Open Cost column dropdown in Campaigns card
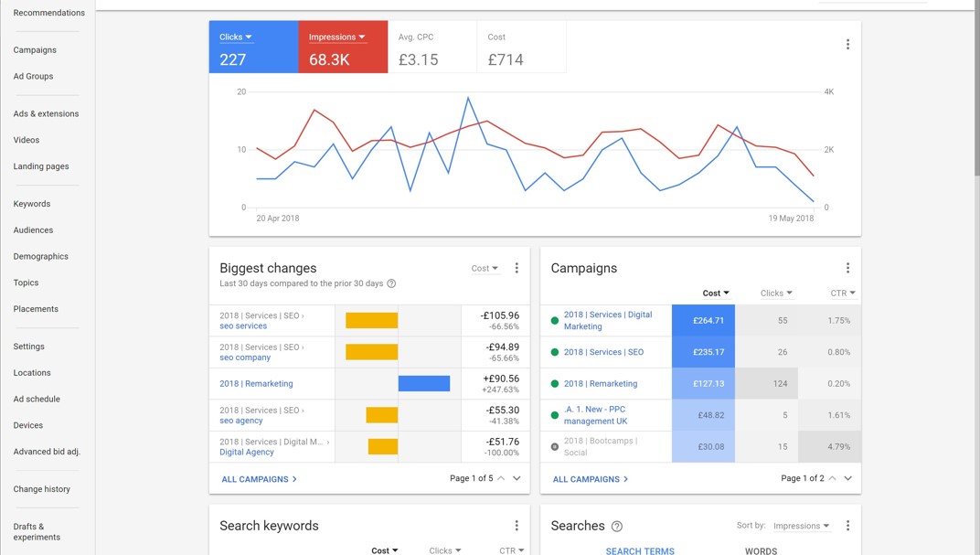 [716, 294]
